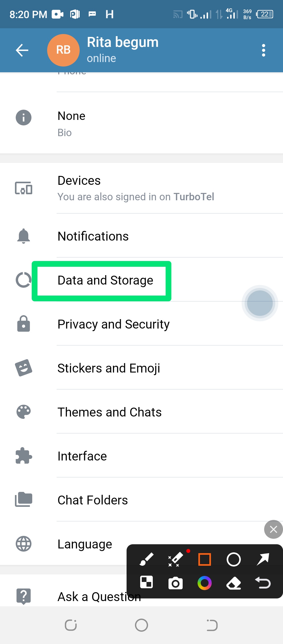Open the Notifications settings
The height and width of the screenshot is (644, 283).
pyautogui.click(x=93, y=236)
